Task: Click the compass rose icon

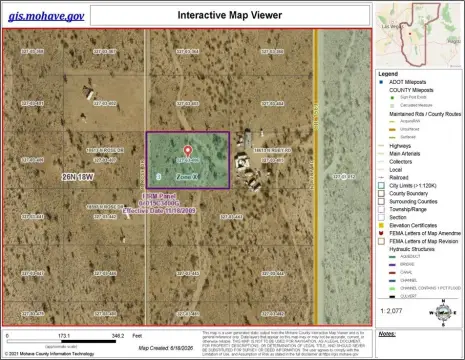Action: (443, 313)
